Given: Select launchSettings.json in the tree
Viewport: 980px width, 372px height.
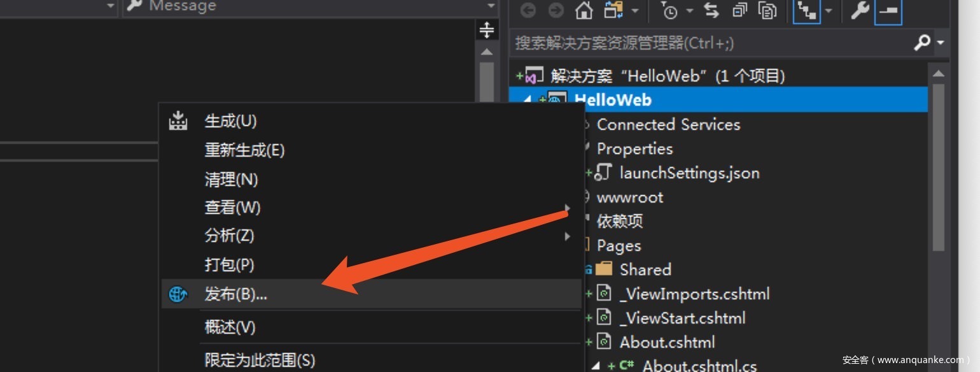Looking at the screenshot, I should click(x=689, y=173).
